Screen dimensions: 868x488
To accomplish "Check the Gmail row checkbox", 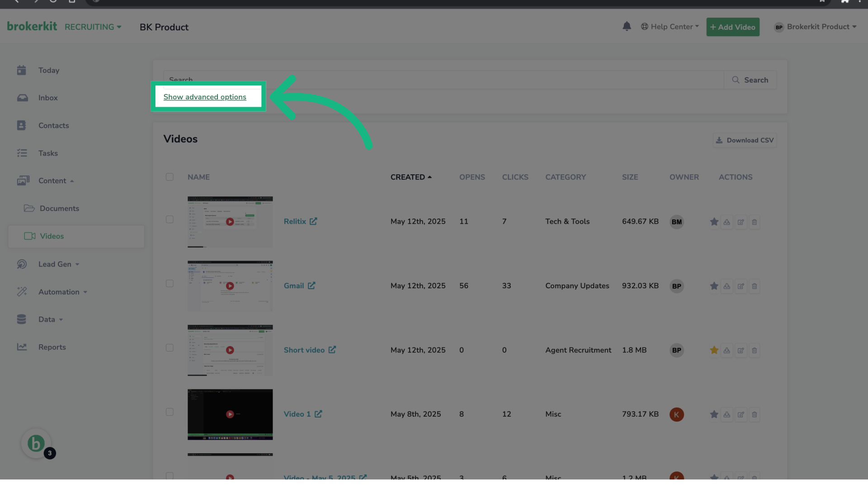I will [x=170, y=283].
